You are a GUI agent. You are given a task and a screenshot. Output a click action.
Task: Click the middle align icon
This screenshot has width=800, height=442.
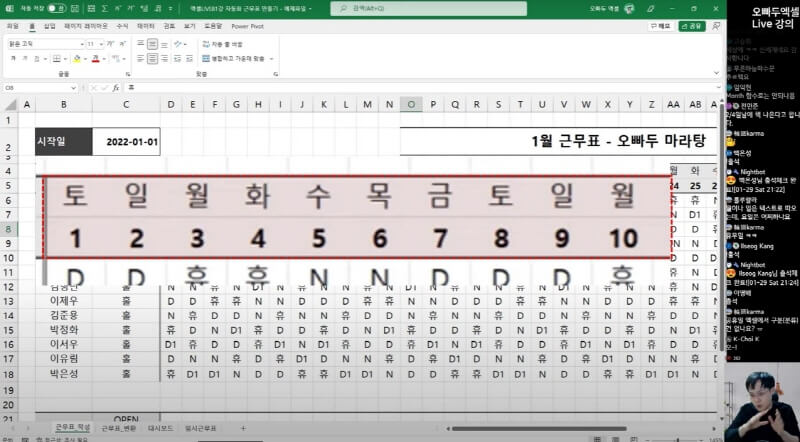click(x=153, y=44)
